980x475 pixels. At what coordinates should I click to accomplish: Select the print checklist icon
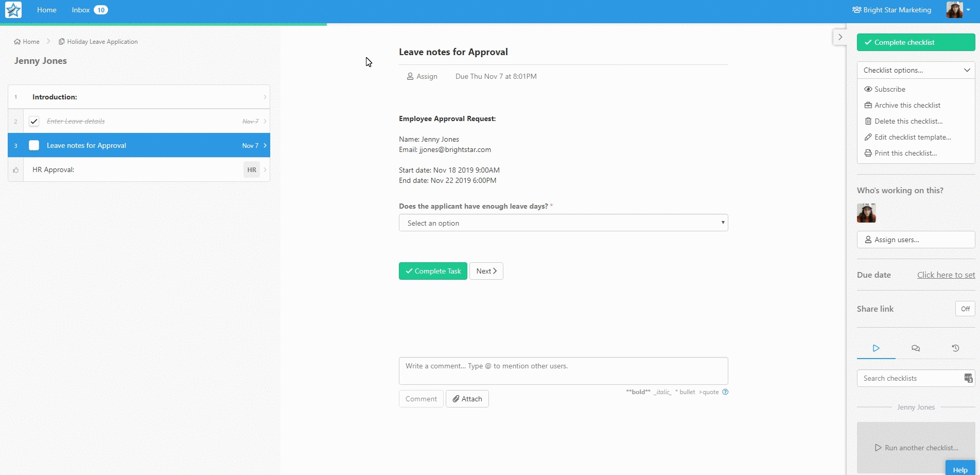(868, 153)
